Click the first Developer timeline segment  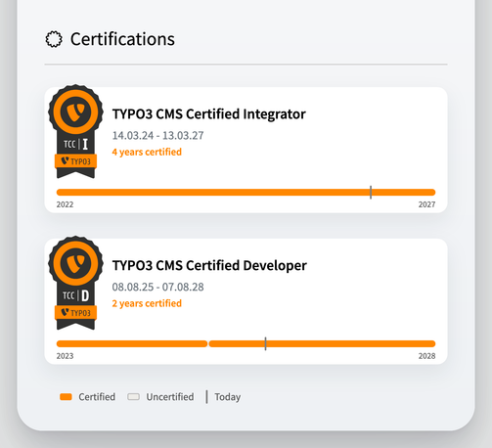(x=132, y=343)
